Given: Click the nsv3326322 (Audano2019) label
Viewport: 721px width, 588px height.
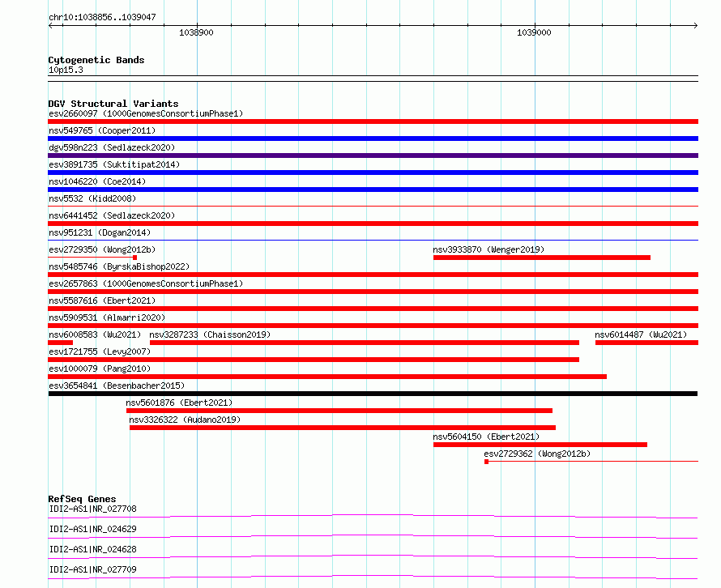Looking at the screenshot, I should [185, 420].
